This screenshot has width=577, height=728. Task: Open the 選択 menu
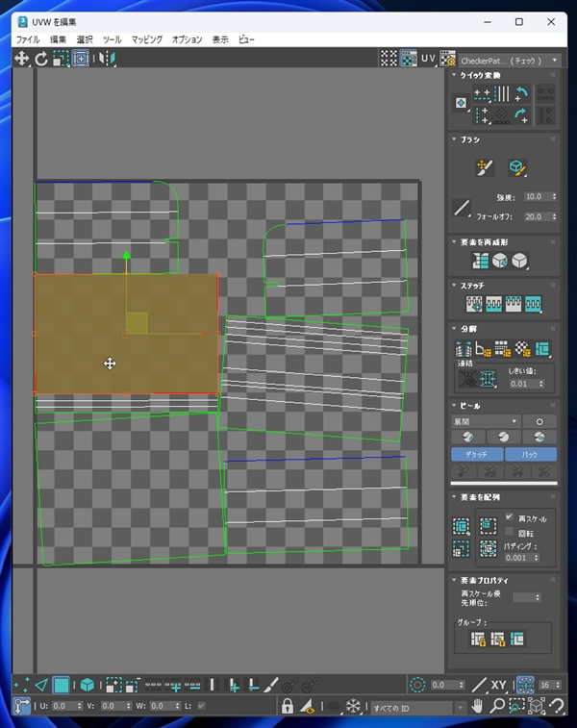(85, 39)
